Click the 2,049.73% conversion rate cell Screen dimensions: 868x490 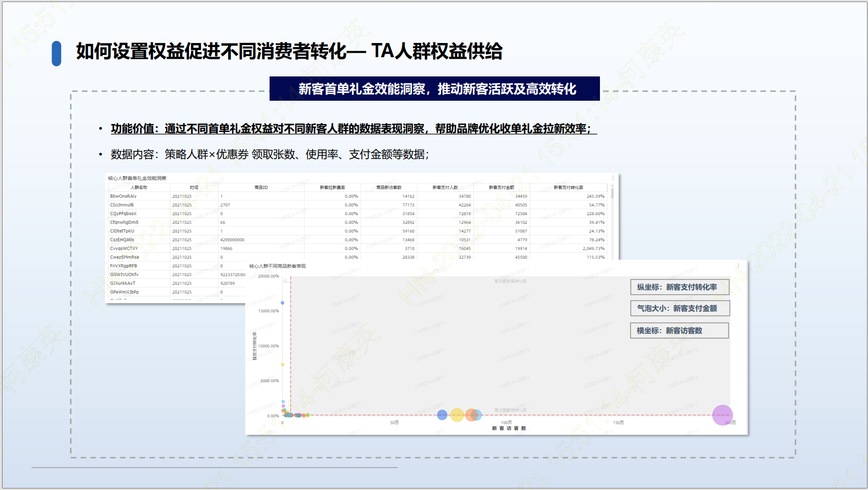(593, 249)
